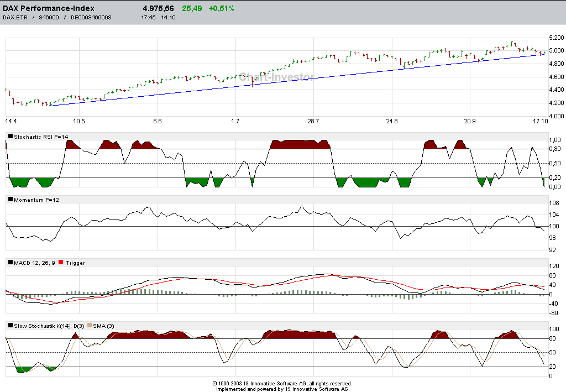
Task: Click the black Stochastic RSI legend square
Action: (11, 136)
